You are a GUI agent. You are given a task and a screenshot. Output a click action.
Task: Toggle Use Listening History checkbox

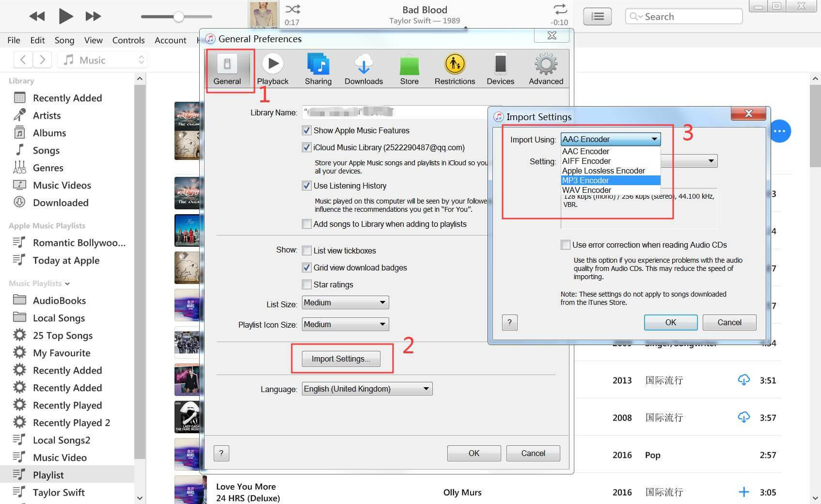point(306,186)
